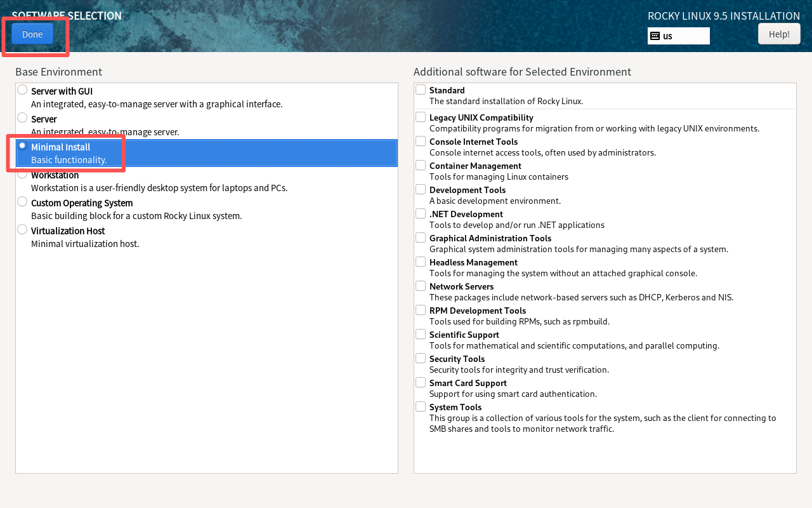The width and height of the screenshot is (812, 508).
Task: Enable Graphical Administration Tools checkbox
Action: coord(421,237)
